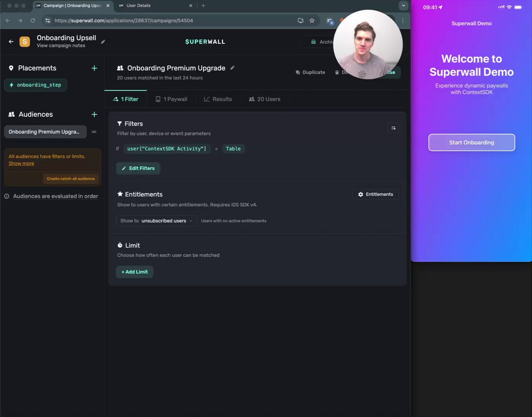The width and height of the screenshot is (532, 417).
Task: Click '20 users matched in the last 24 hours'
Action: click(160, 78)
